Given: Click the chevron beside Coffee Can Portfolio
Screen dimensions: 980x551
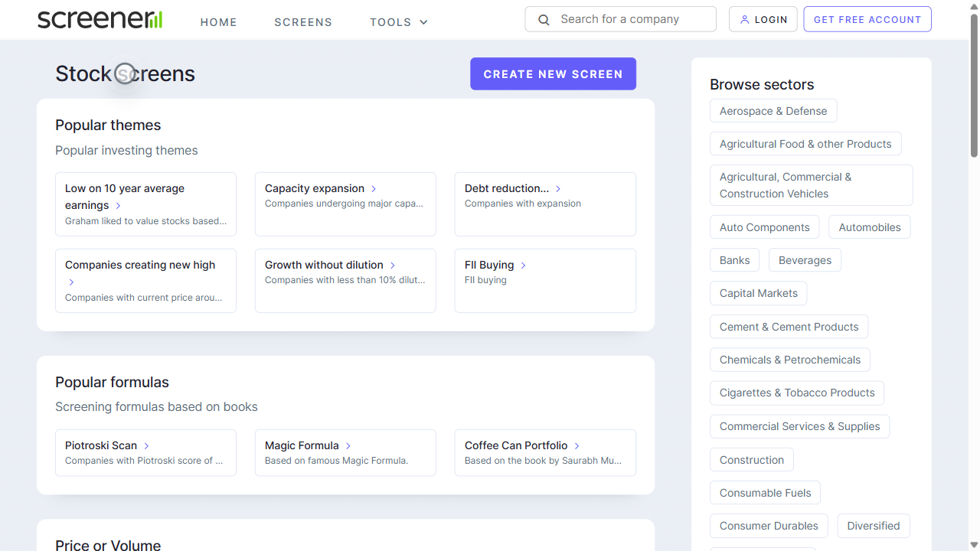Looking at the screenshot, I should tap(577, 445).
